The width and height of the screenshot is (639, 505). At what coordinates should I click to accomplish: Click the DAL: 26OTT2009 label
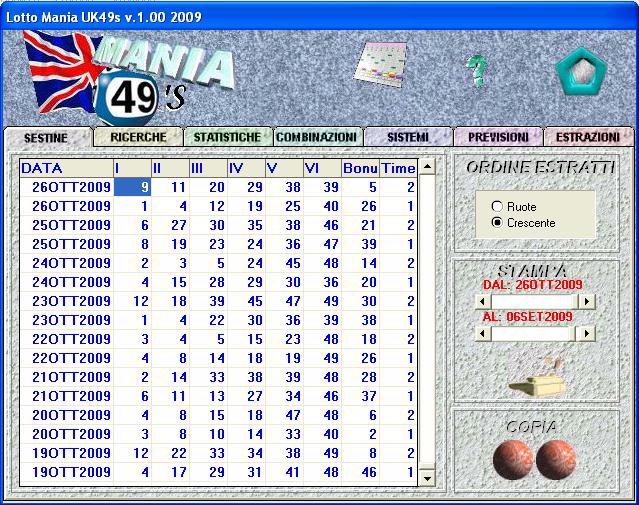[533, 284]
